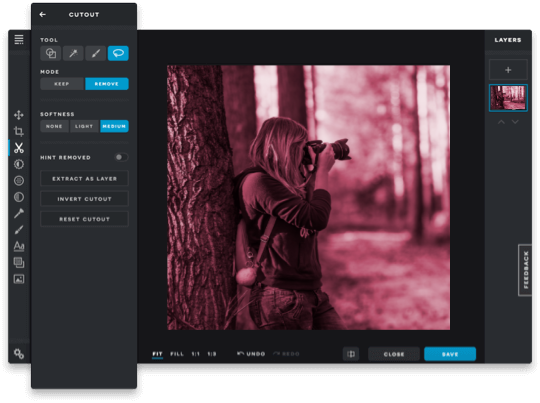The height and width of the screenshot is (403, 540).
Task: Choose the scissors Cutout tool in sidebar
Action: click(x=19, y=148)
